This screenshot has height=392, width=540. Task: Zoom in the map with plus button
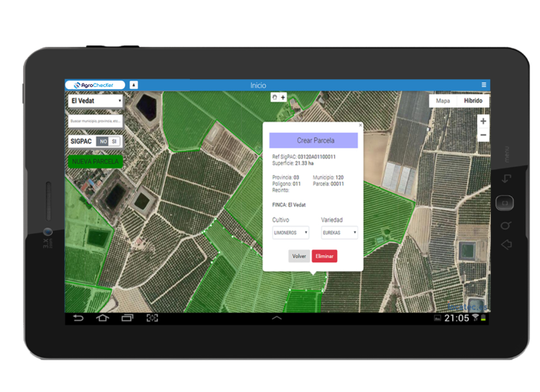483,121
